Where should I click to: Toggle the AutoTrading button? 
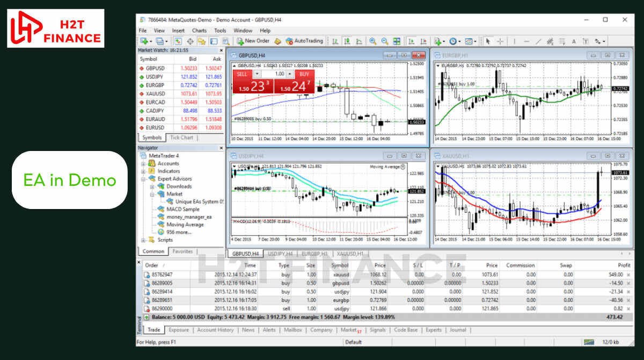tap(304, 41)
